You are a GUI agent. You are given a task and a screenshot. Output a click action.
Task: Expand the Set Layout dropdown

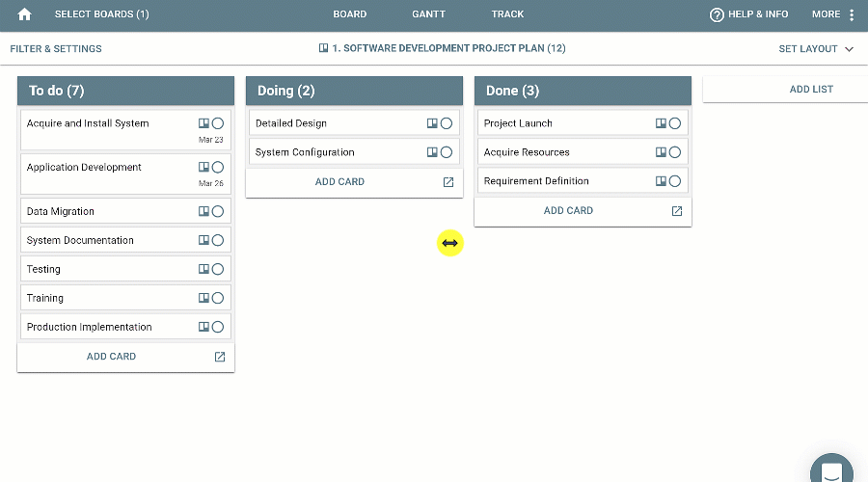[816, 49]
